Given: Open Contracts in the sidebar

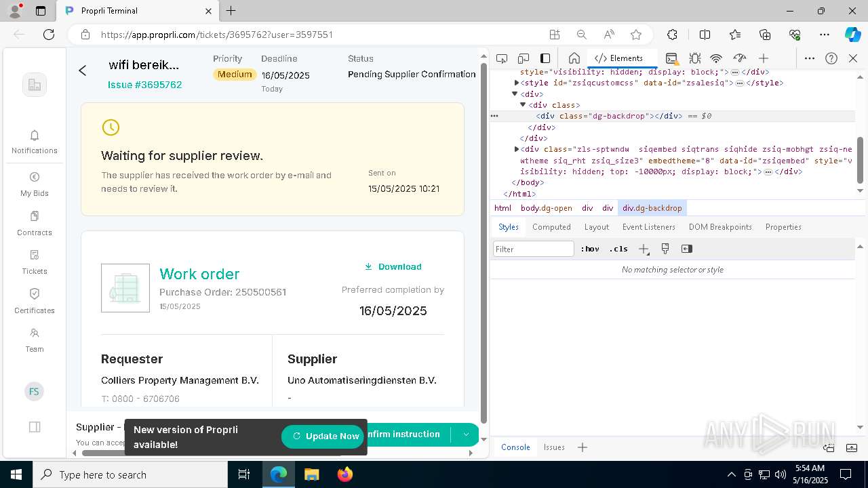Looking at the screenshot, I should click(35, 224).
